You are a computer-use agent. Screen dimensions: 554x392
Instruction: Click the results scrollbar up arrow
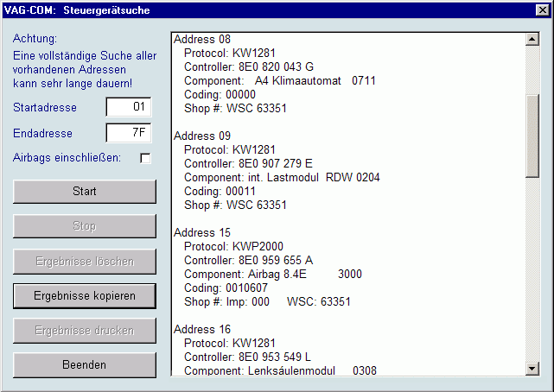click(x=532, y=40)
